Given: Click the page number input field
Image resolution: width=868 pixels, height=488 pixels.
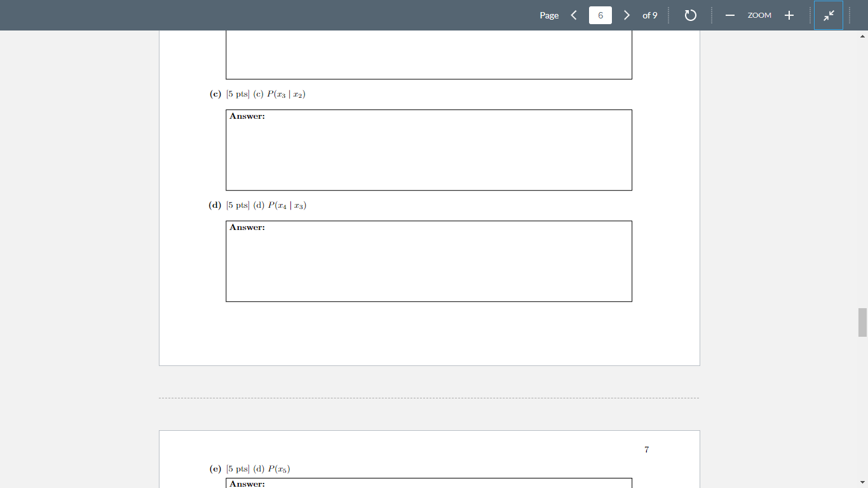Looking at the screenshot, I should [x=600, y=15].
